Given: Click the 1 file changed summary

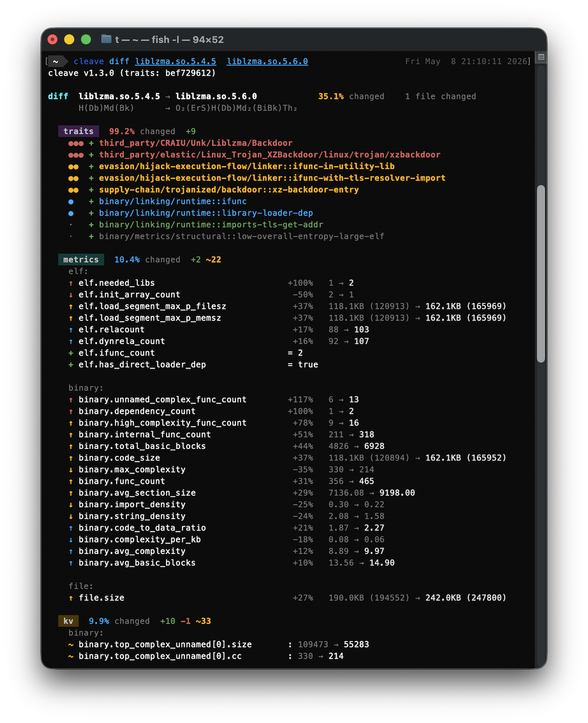Looking at the screenshot, I should (x=441, y=97).
